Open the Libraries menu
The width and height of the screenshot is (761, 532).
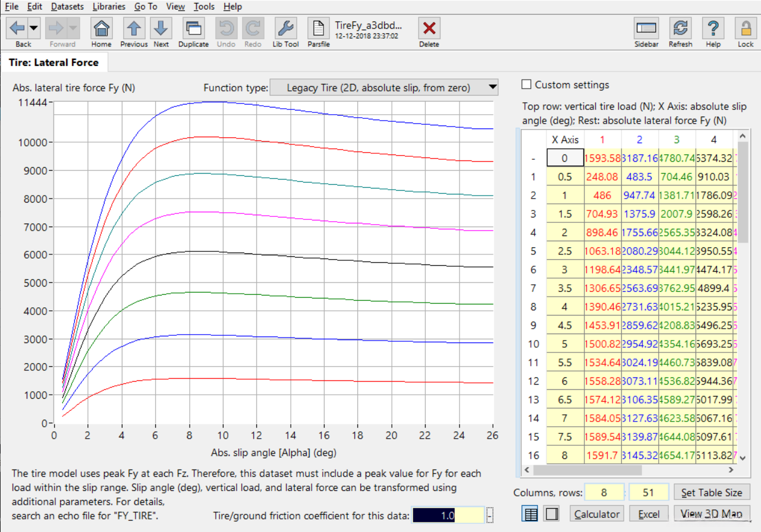tap(109, 7)
